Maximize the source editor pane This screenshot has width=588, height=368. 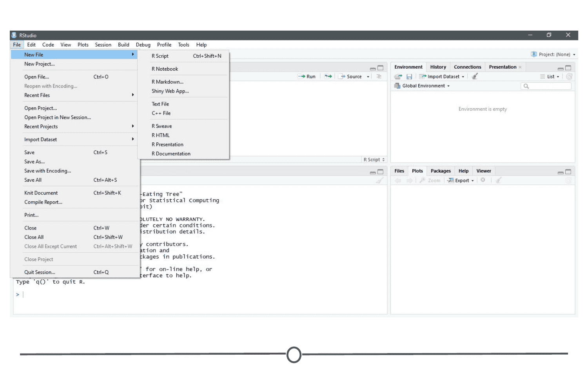tap(380, 68)
